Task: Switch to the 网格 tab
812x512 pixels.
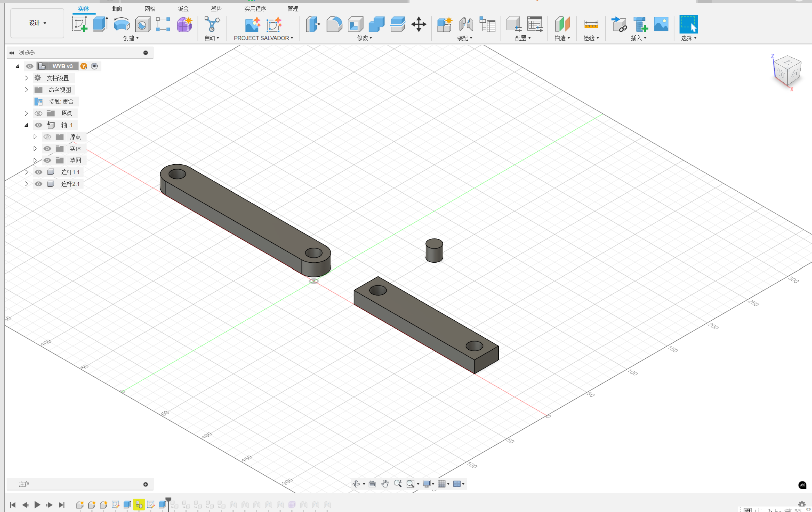Action: (x=150, y=9)
